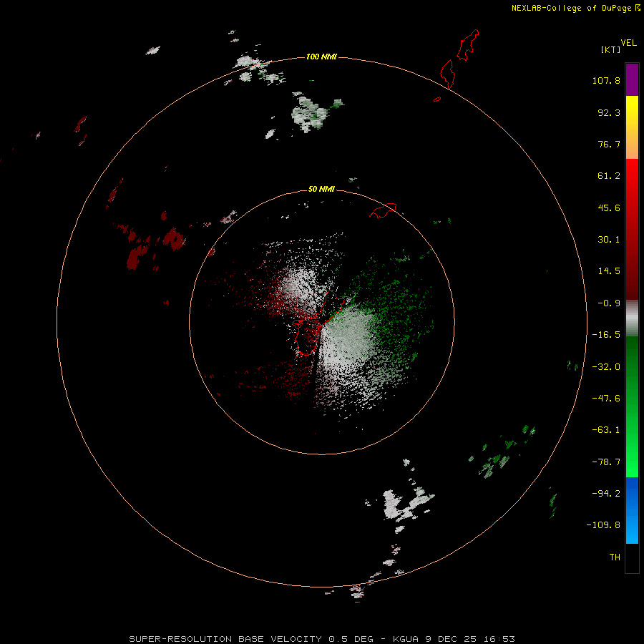Select the 107.8 value on velocity scale
The width and height of the screenshot is (644, 644).
click(x=606, y=80)
